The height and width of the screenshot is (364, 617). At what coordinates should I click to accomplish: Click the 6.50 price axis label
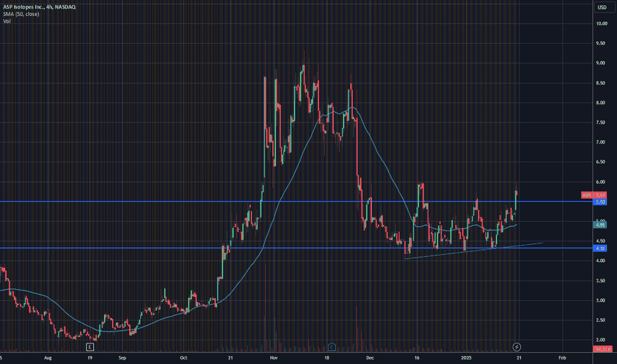coord(600,161)
